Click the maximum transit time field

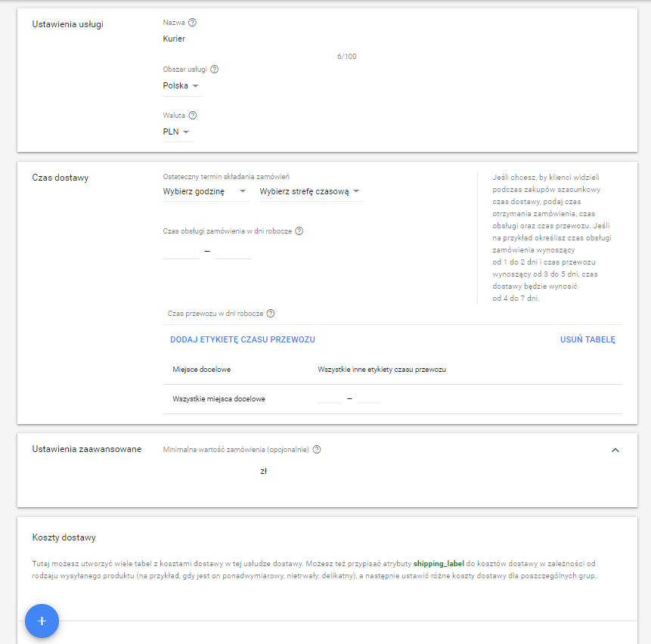[x=368, y=399]
